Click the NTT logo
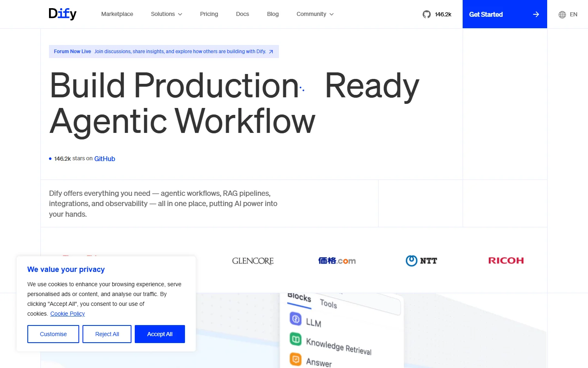 coord(421,260)
